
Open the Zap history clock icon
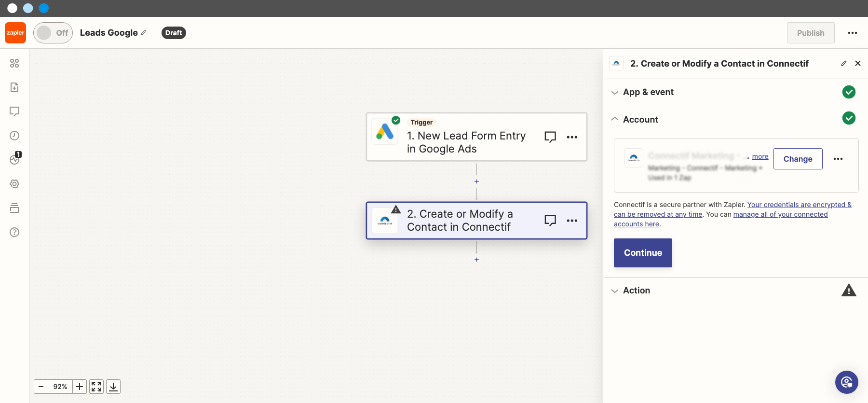tap(14, 136)
